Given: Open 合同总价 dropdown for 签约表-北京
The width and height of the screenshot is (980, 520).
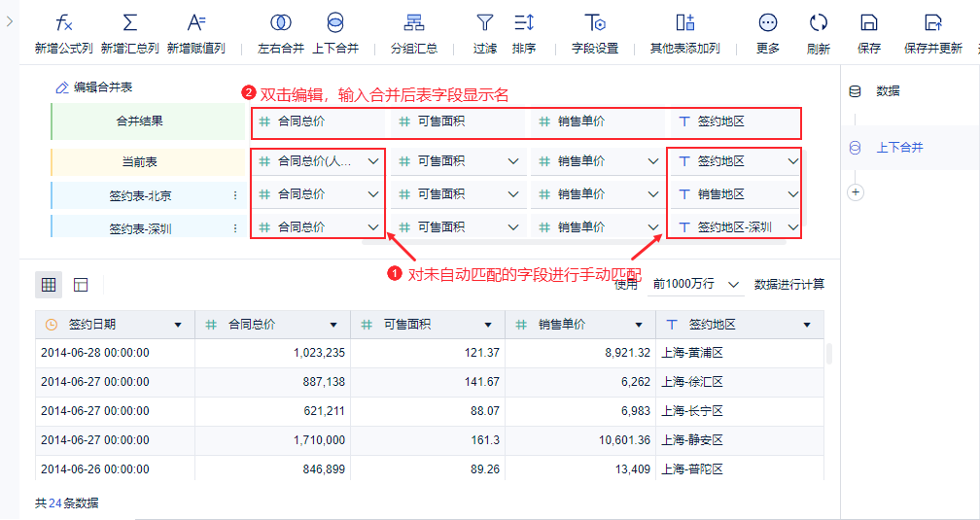Looking at the screenshot, I should click(373, 194).
